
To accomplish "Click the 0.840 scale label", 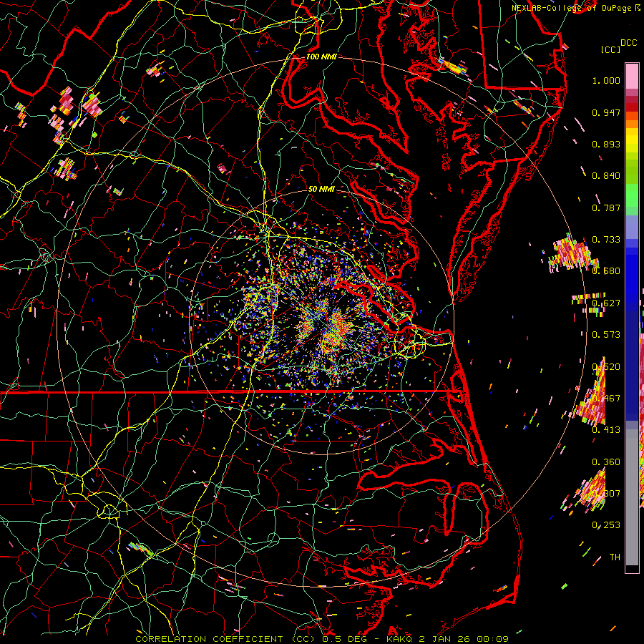I will pos(606,176).
